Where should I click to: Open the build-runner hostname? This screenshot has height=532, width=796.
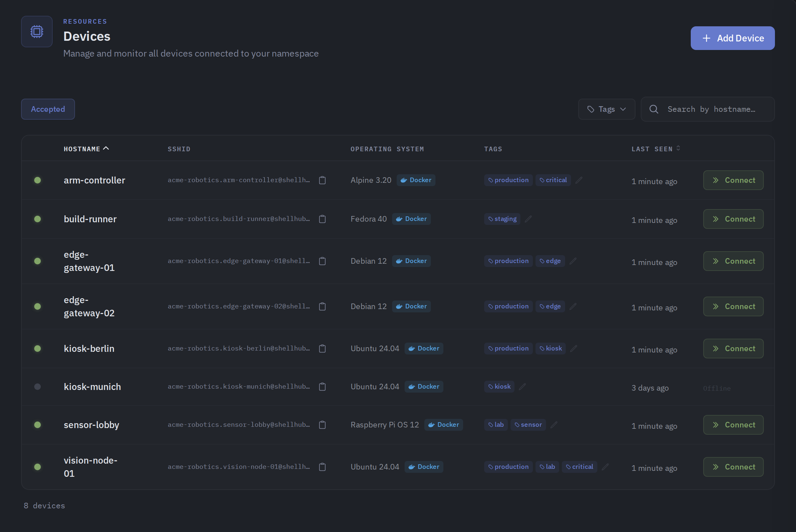(90, 219)
